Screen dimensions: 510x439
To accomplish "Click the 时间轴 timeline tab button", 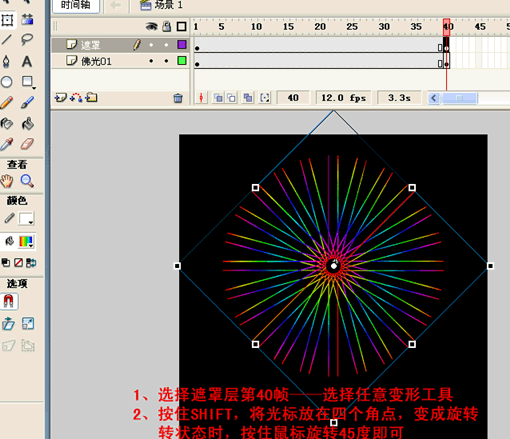I will point(76,5).
